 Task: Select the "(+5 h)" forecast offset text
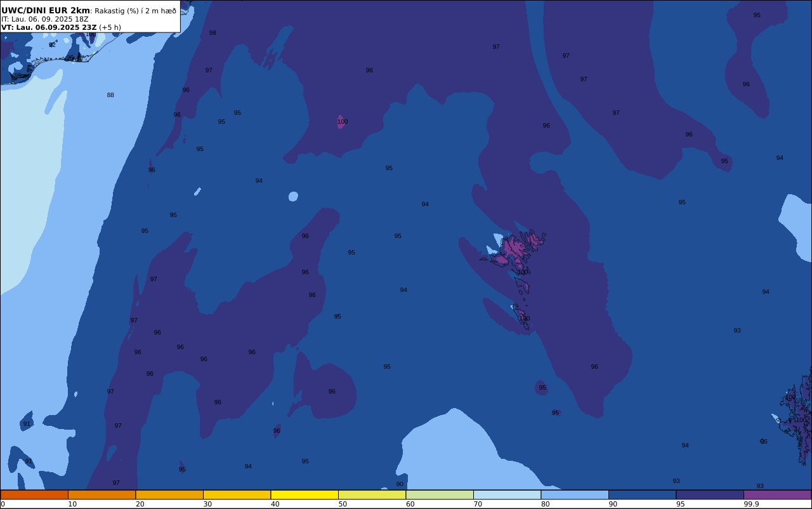[110, 27]
